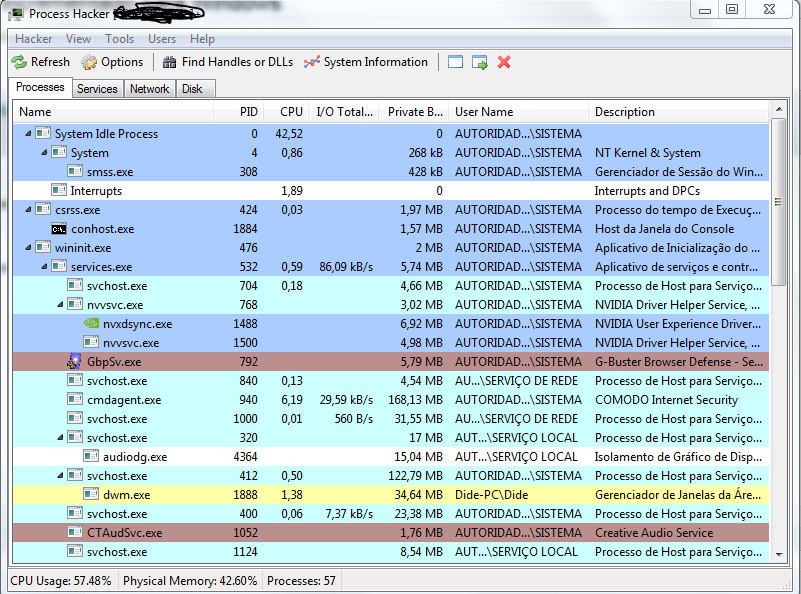Click the COMODO Internet Security description
This screenshot has width=801, height=594.
coord(666,400)
